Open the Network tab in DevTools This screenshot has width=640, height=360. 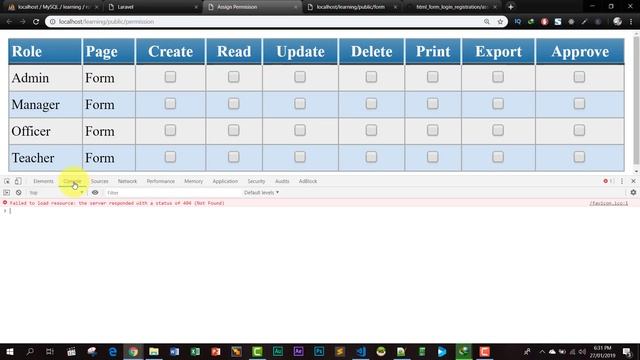(127, 181)
